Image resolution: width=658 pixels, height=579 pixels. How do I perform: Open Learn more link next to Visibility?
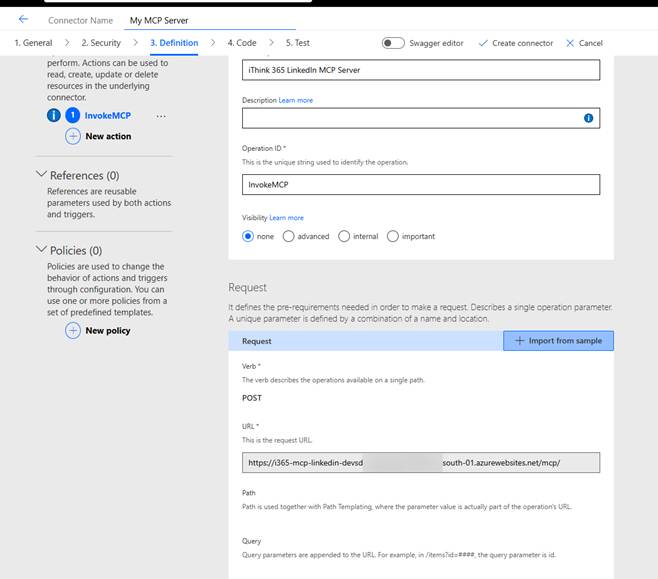click(286, 218)
